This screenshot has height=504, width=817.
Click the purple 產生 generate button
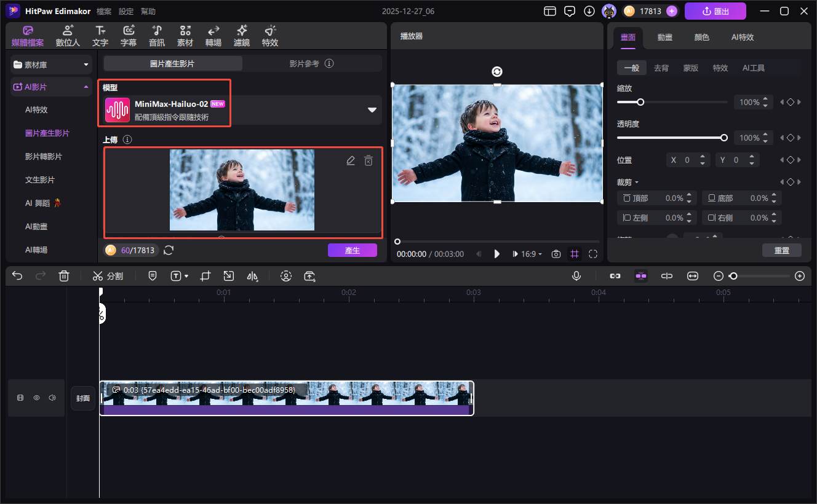point(352,250)
